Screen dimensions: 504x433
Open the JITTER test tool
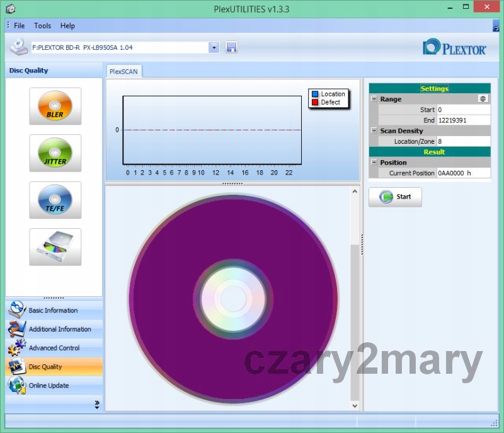coord(55,153)
